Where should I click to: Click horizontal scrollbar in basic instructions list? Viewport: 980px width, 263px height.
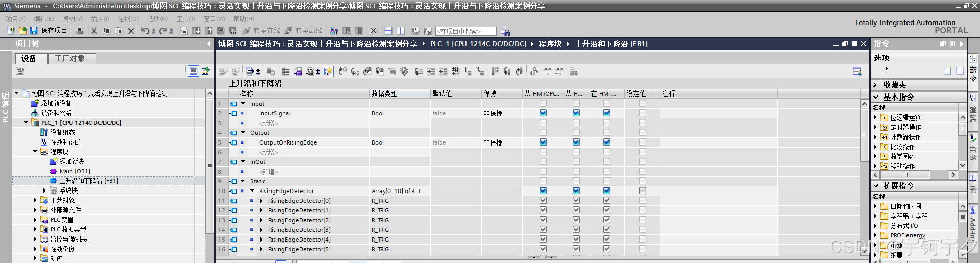coord(906,175)
